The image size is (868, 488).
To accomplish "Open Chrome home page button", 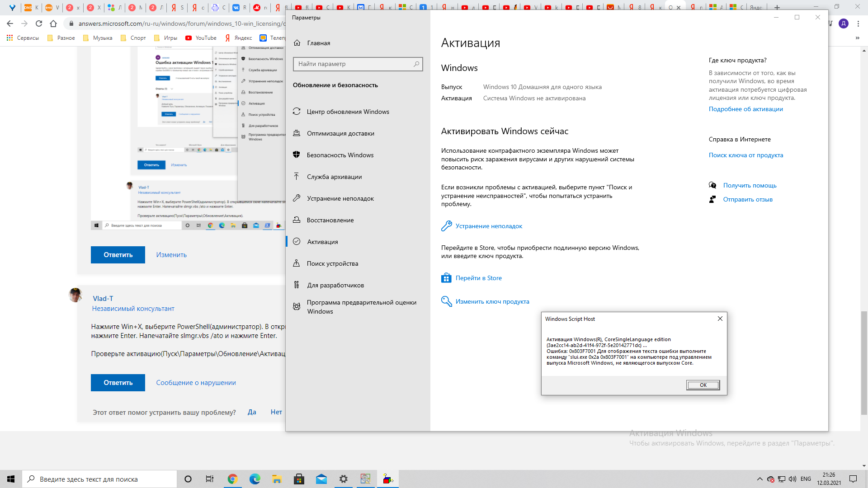I will [53, 23].
